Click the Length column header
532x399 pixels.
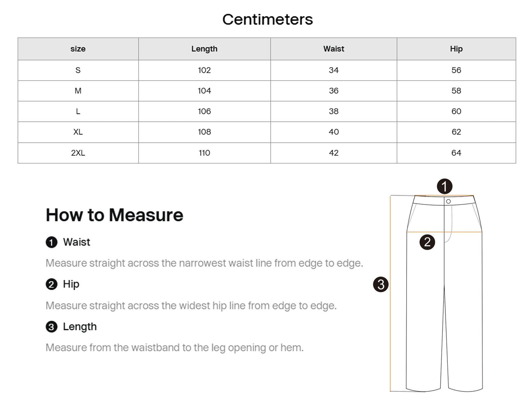[204, 49]
